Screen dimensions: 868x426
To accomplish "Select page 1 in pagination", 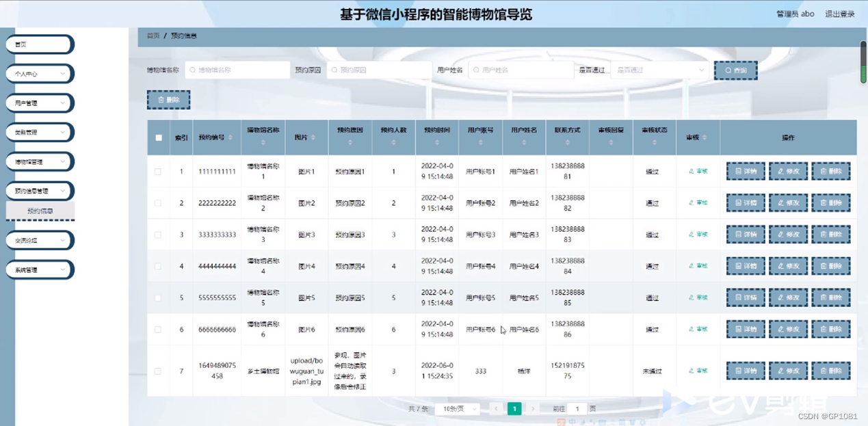I will coord(514,409).
